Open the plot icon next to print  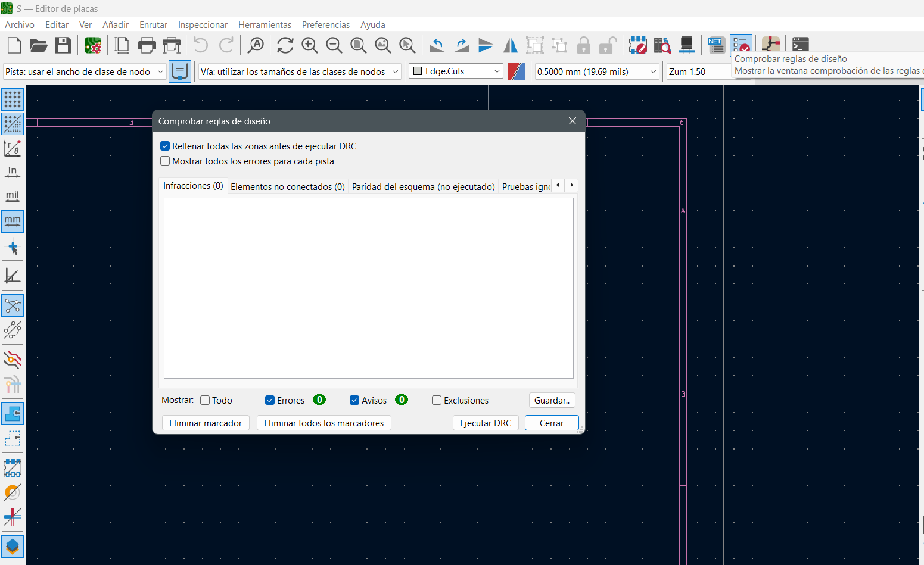point(172,45)
